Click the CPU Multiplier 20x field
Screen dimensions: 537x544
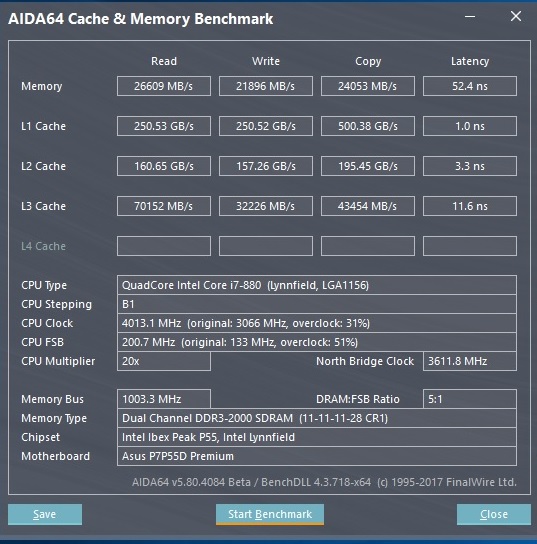click(164, 361)
